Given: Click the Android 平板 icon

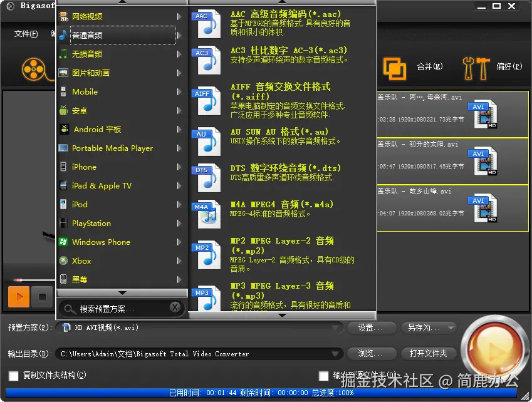Looking at the screenshot, I should point(64,129).
